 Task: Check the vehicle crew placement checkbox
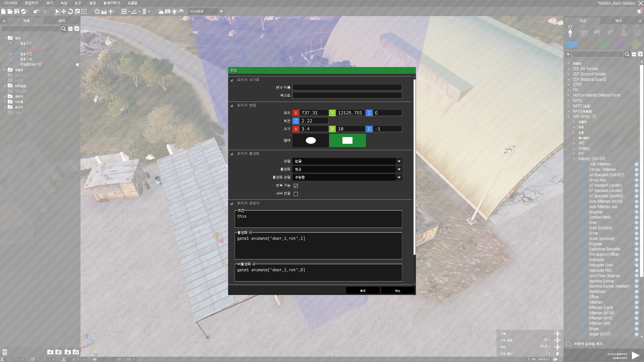click(x=568, y=344)
